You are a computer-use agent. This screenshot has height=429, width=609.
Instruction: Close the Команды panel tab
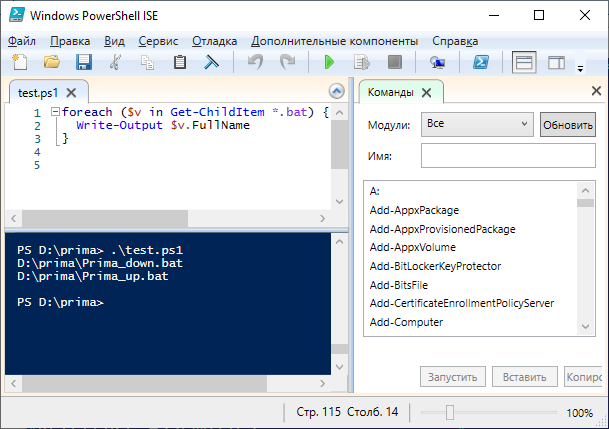point(425,93)
